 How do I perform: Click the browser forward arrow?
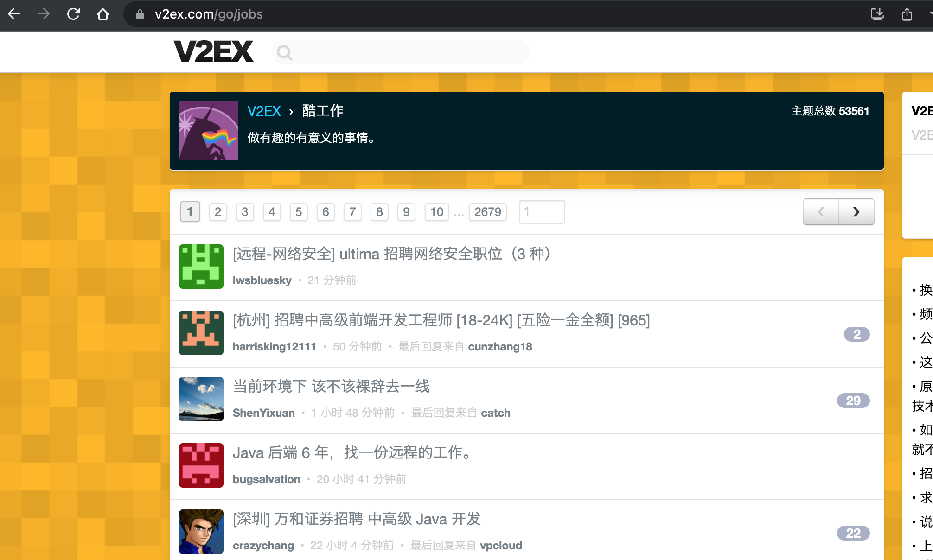tap(44, 14)
